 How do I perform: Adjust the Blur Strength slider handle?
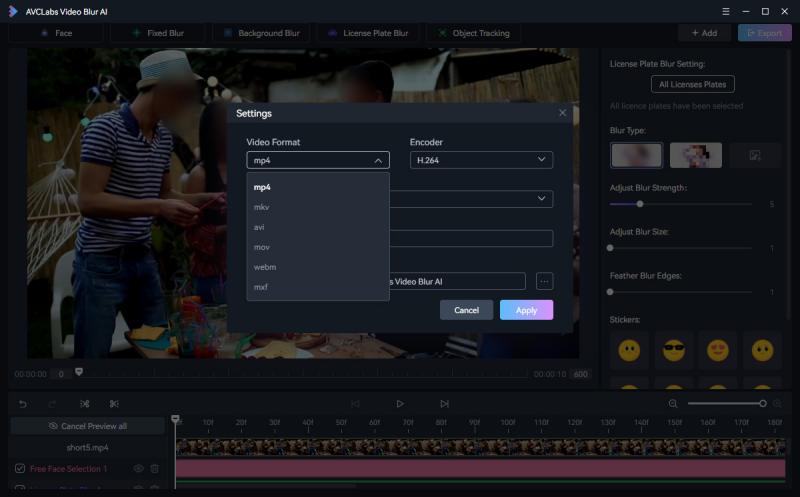pos(640,204)
